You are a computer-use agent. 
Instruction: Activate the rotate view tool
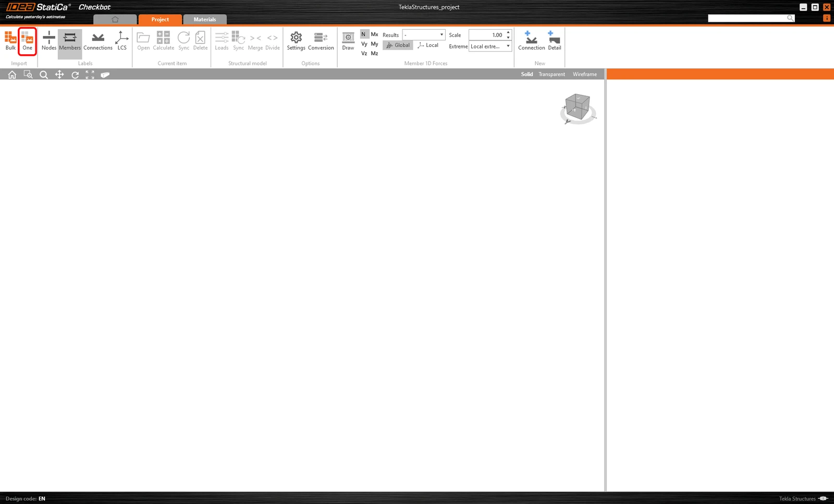(75, 75)
